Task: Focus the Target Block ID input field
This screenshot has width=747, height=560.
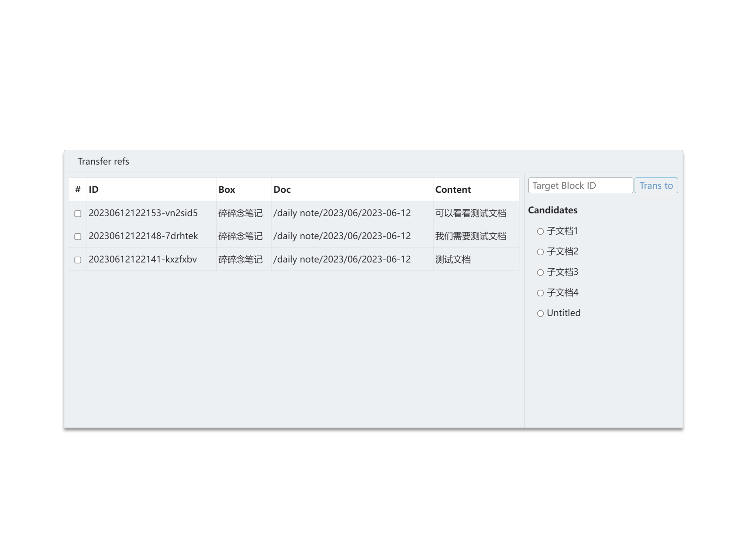Action: [580, 186]
